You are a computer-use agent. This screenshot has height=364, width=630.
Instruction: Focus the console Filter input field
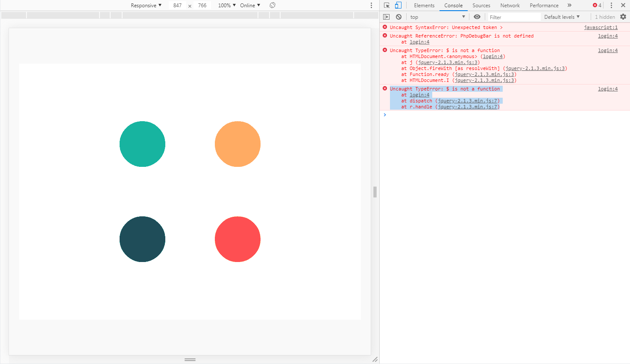click(513, 17)
